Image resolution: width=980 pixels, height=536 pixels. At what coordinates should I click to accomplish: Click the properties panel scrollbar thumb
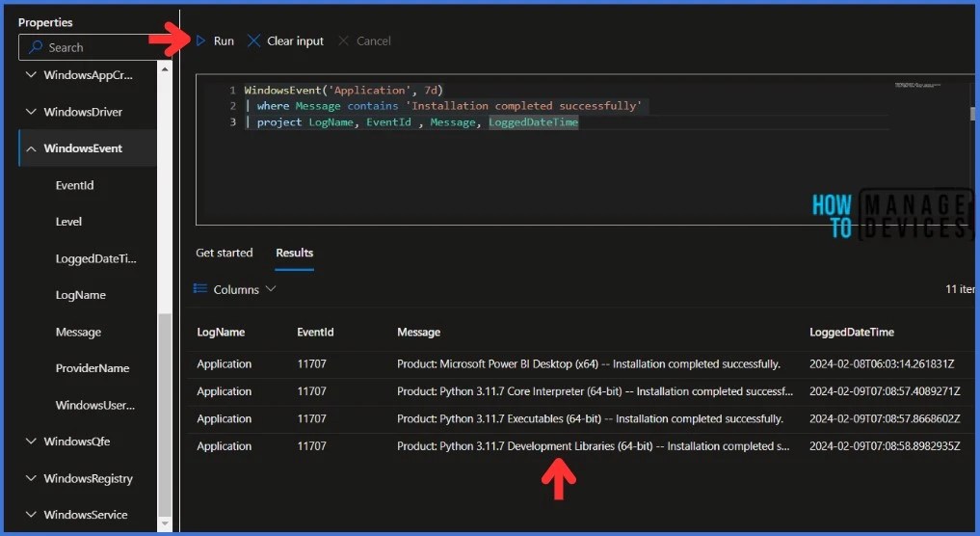[165, 415]
